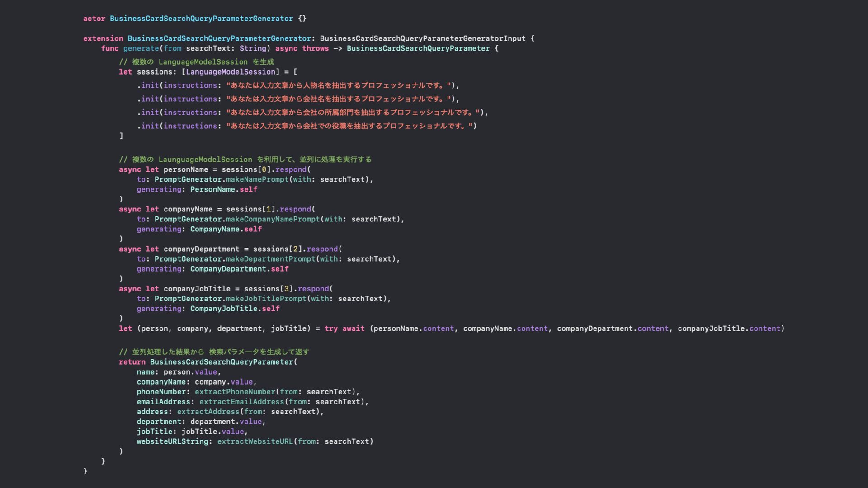Click extractPhoneNumber function call
This screenshot has height=488, width=868.
tap(235, 392)
